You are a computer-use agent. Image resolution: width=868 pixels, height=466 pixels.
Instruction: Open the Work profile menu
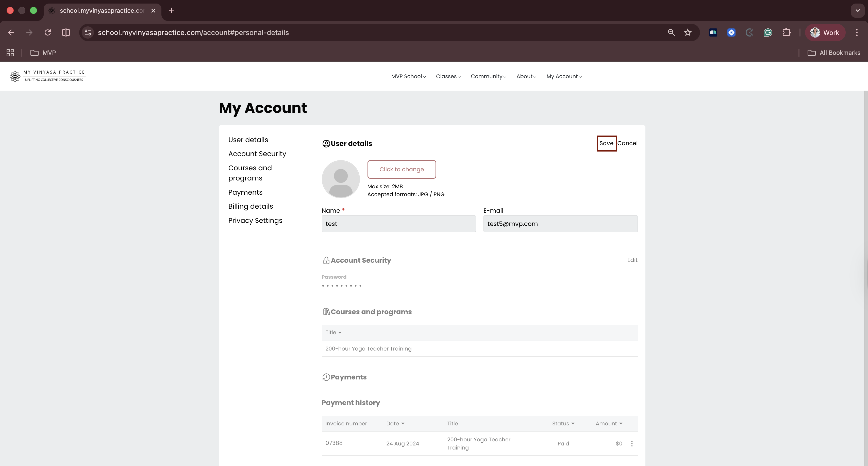coord(825,33)
